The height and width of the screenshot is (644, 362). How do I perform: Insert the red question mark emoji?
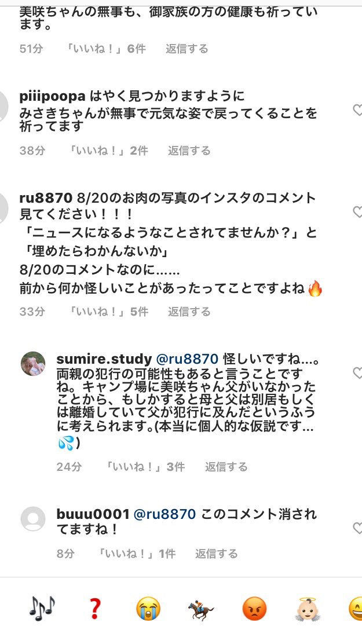tap(94, 609)
